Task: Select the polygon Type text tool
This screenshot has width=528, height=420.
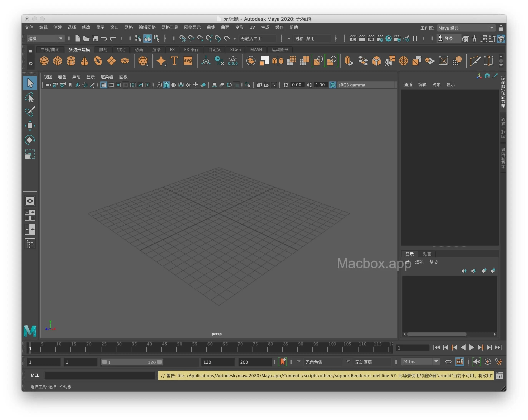Action: tap(174, 61)
